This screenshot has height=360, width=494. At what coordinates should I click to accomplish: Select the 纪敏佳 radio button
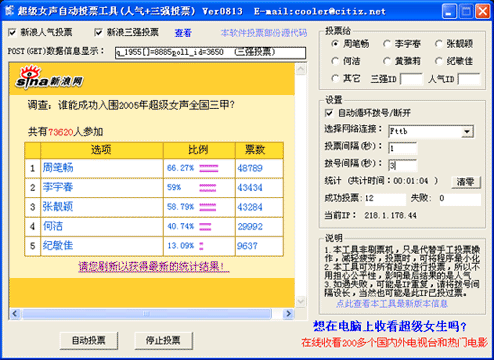click(x=439, y=61)
